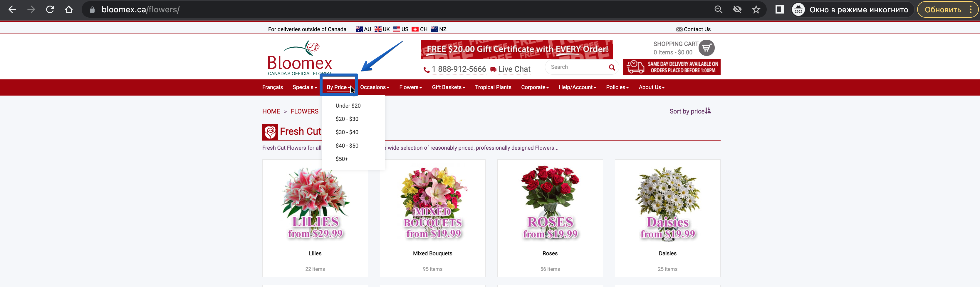Select NZ flag delivery link
Image resolution: width=980 pixels, height=287 pixels.
click(x=438, y=29)
